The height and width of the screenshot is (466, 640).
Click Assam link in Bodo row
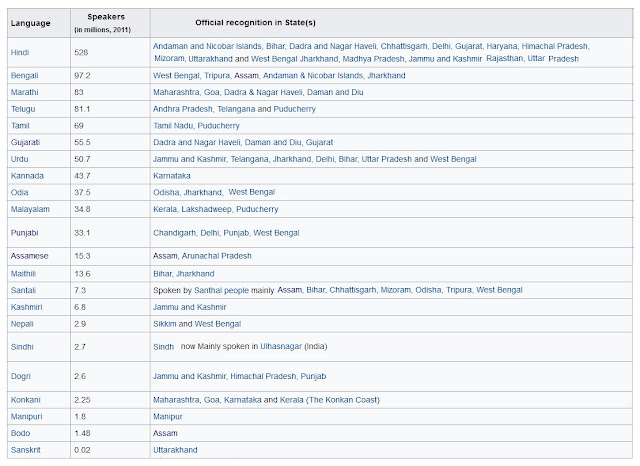(x=165, y=433)
